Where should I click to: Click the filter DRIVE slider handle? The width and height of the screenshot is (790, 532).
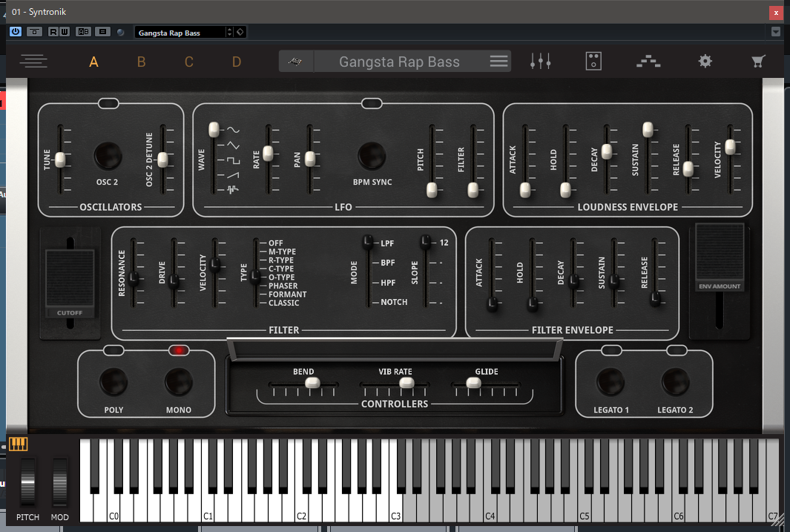(174, 280)
